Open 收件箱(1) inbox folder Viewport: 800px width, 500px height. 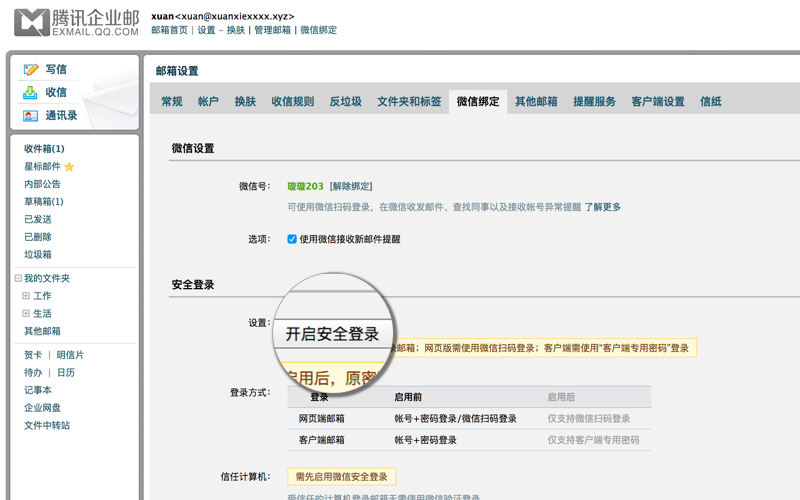(x=44, y=149)
